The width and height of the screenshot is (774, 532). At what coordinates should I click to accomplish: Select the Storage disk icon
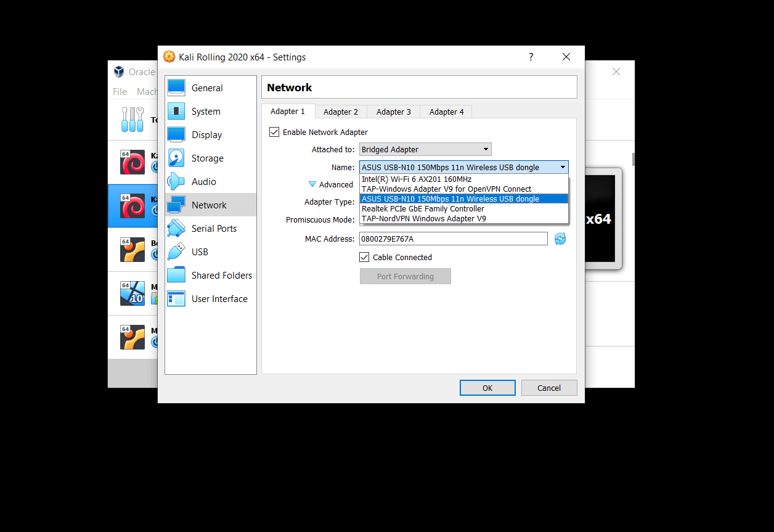(176, 158)
